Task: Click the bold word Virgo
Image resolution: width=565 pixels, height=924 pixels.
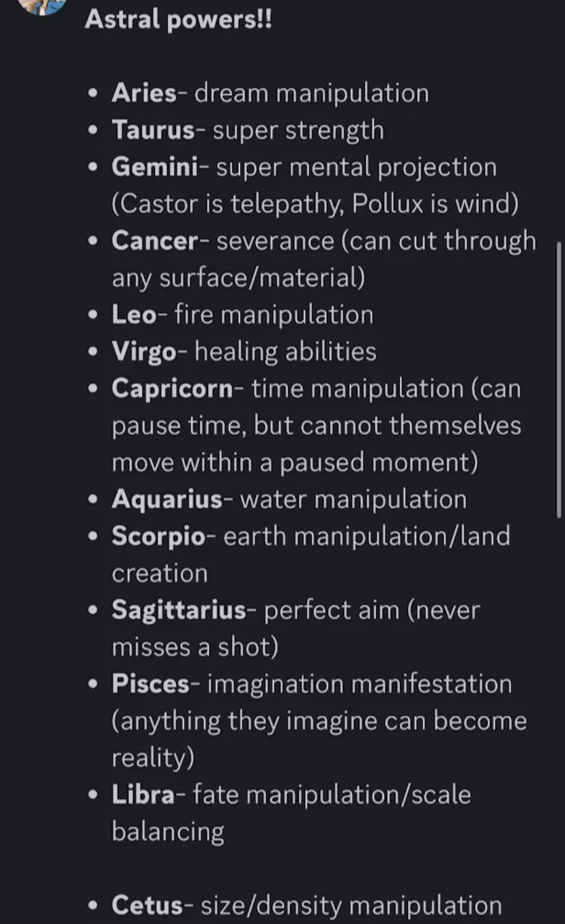Action: [x=144, y=351]
